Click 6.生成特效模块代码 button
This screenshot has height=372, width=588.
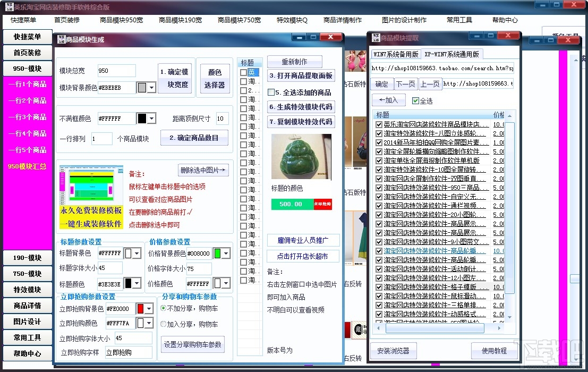click(x=301, y=107)
